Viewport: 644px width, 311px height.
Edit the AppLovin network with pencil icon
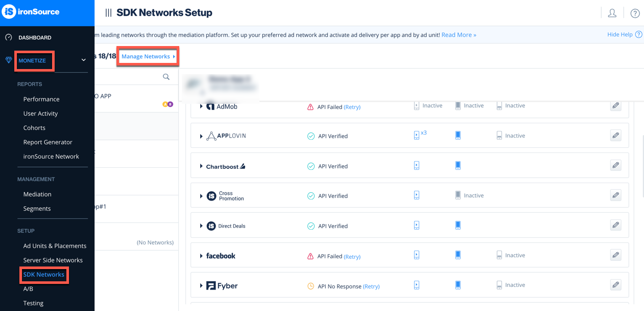coord(615,136)
